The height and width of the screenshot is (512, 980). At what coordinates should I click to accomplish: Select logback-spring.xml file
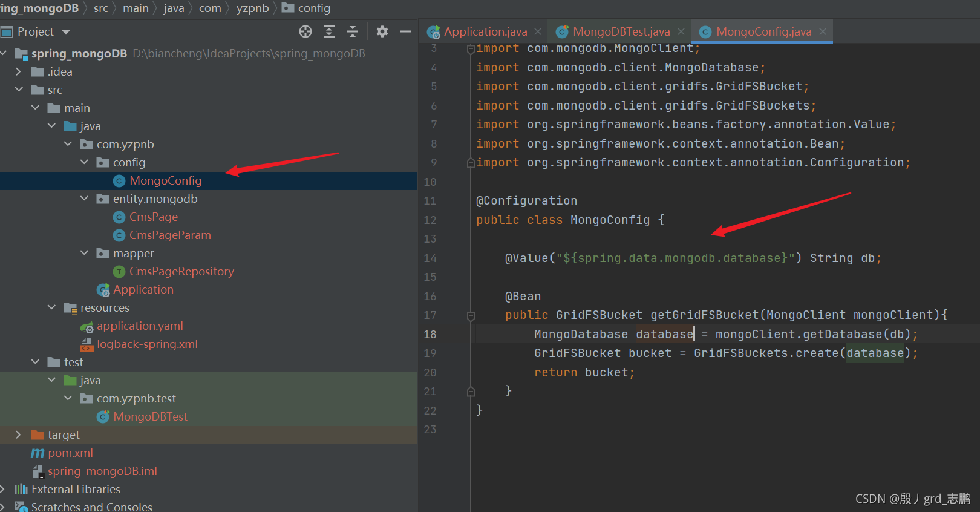(147, 344)
